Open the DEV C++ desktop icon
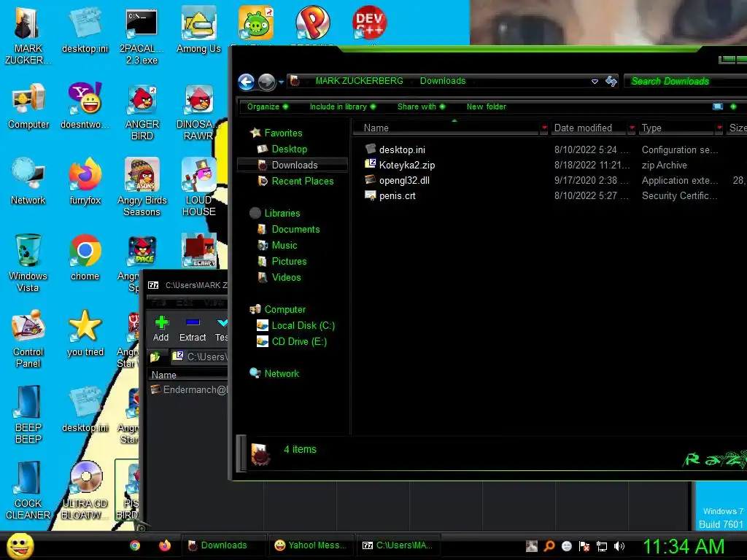Image resolution: width=747 pixels, height=560 pixels. click(x=369, y=23)
